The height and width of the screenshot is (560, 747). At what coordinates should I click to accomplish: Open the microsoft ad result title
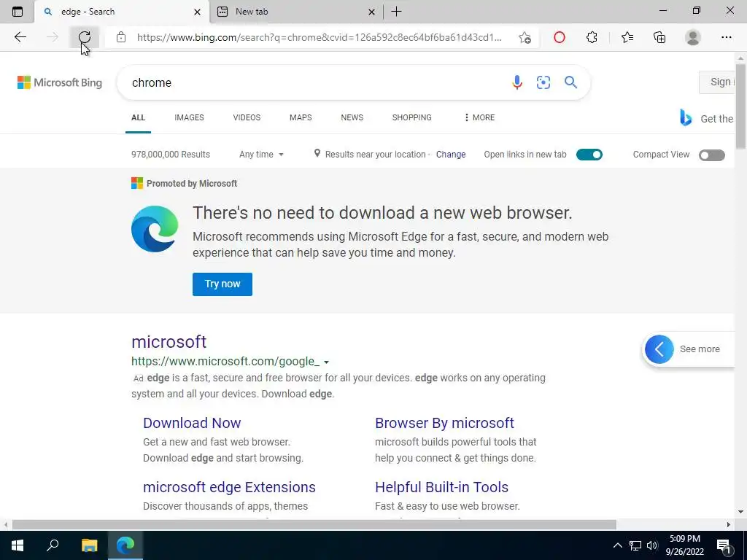click(x=169, y=341)
